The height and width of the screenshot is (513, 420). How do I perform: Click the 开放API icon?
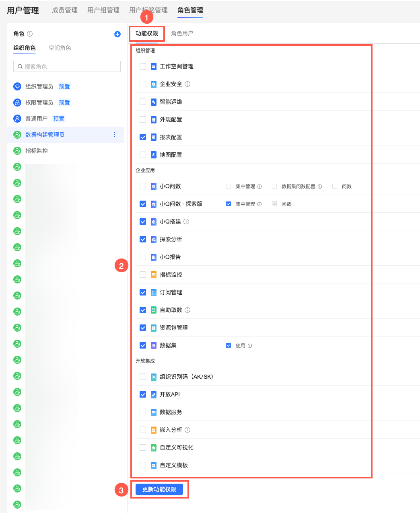(154, 394)
